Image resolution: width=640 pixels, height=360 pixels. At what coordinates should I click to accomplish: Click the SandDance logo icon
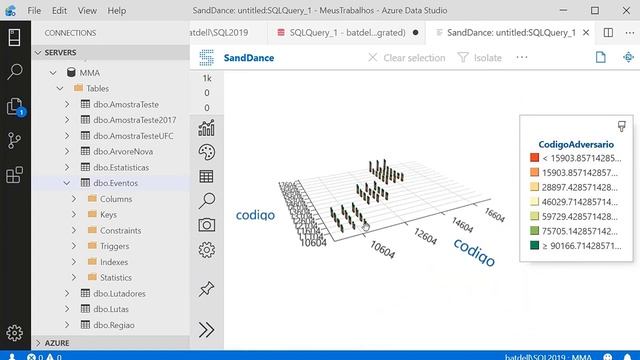coord(207,58)
